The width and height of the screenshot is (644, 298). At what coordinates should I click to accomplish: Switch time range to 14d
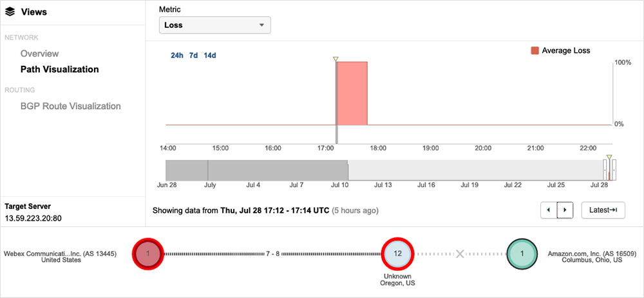point(210,55)
